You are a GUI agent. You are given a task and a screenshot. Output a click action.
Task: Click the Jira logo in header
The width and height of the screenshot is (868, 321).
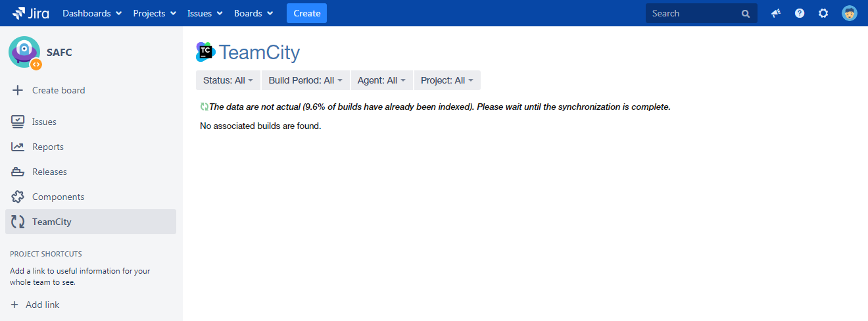pyautogui.click(x=30, y=13)
